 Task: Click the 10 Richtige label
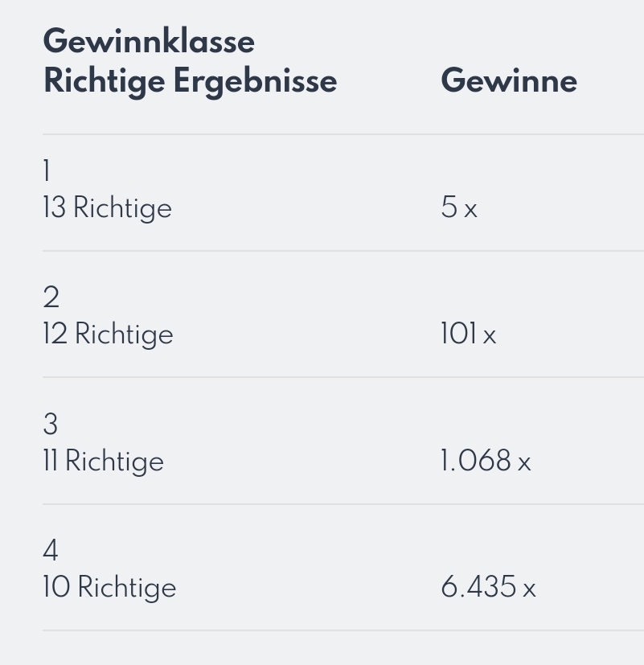(x=109, y=587)
